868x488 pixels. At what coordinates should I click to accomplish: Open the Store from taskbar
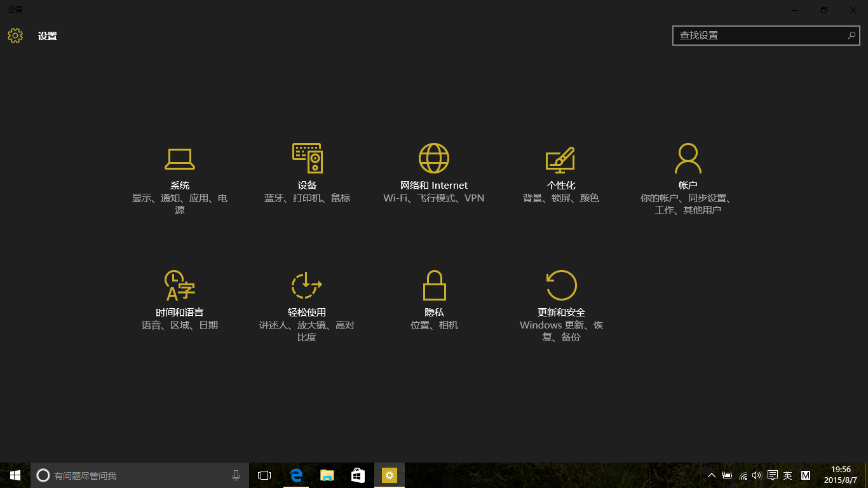click(x=358, y=475)
